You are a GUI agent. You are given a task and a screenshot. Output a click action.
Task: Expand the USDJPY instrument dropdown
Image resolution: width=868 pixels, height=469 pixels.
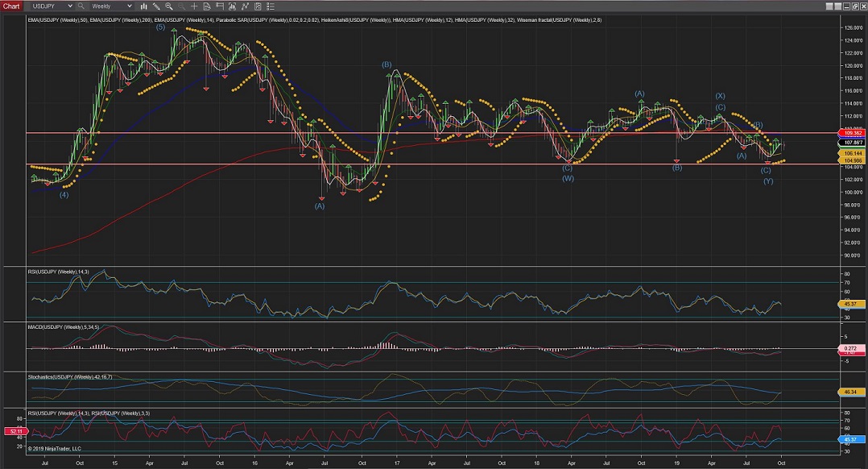[x=68, y=6]
